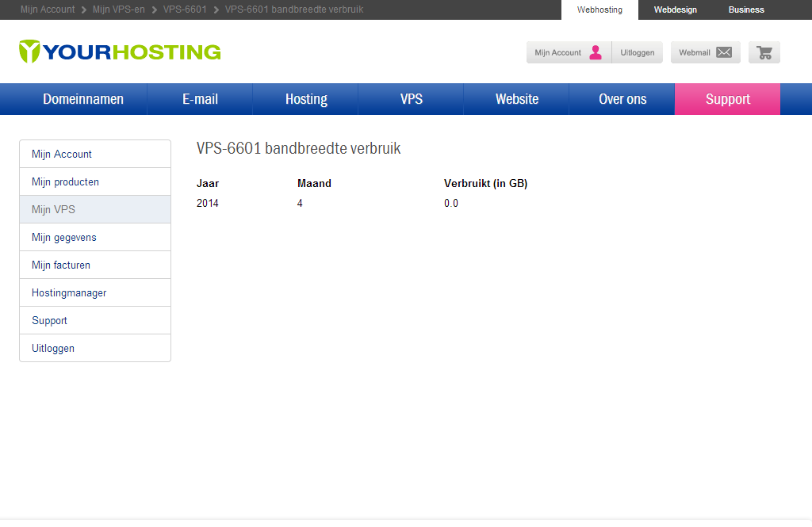Switch to the Webhosting tab

click(599, 10)
